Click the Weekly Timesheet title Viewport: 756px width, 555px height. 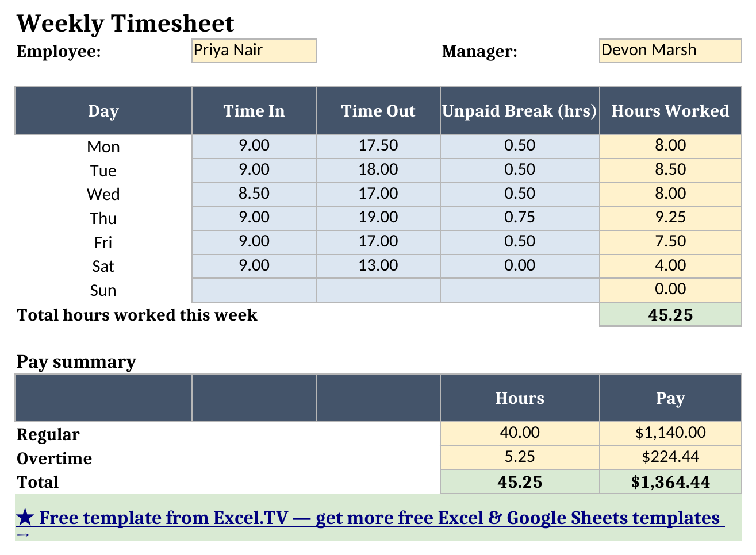(x=125, y=24)
